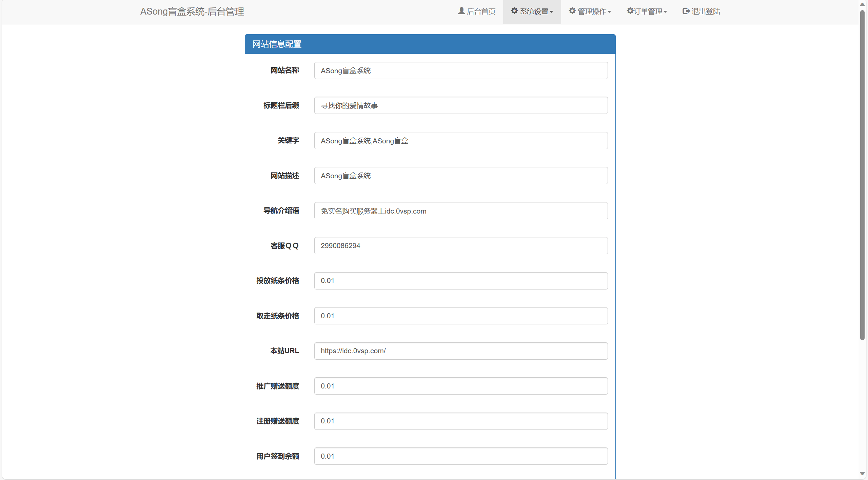Click the 本站URL field label
The width and height of the screenshot is (868, 480).
[x=285, y=351]
